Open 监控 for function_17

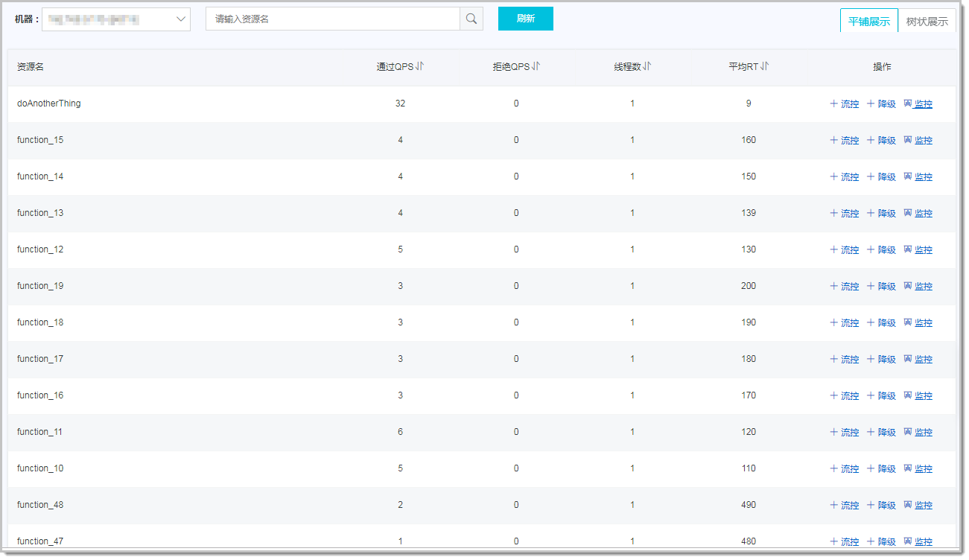918,360
